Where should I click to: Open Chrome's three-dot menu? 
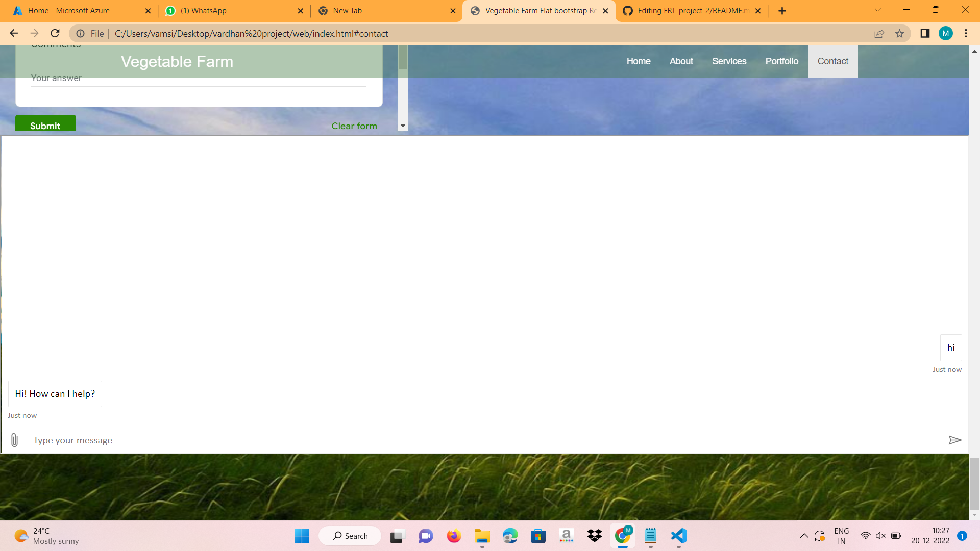point(966,34)
